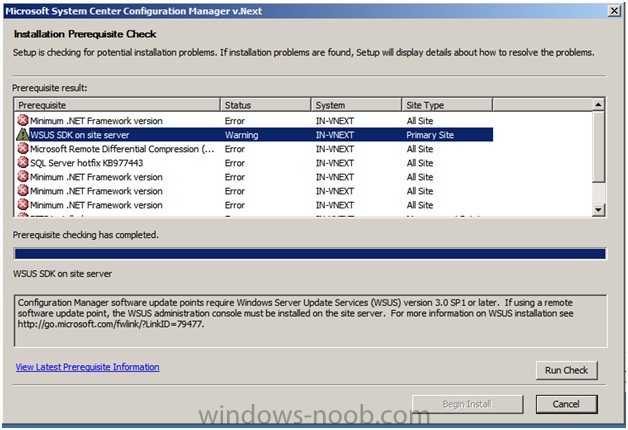Click the error icon beside Microsoft Remote Differential Compression
628x430 pixels.
point(23,149)
